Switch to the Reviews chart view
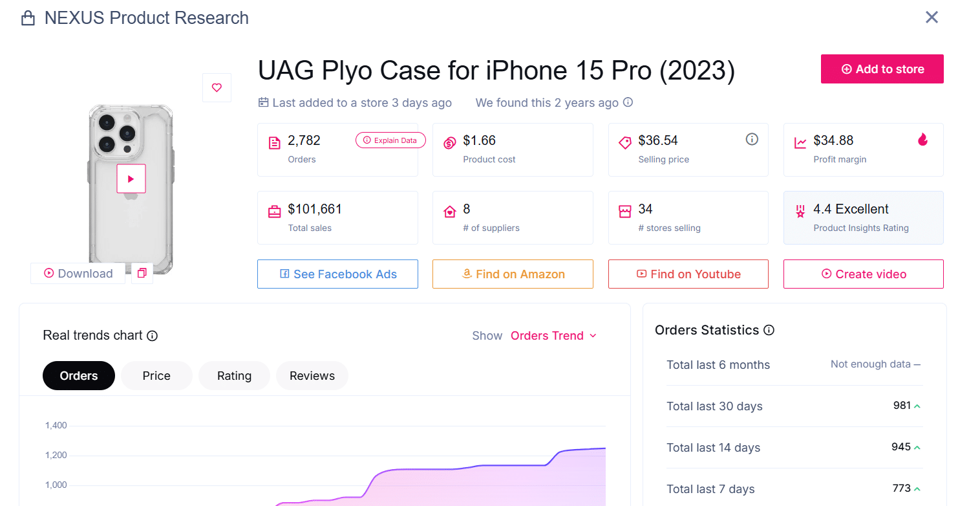 pyautogui.click(x=312, y=375)
